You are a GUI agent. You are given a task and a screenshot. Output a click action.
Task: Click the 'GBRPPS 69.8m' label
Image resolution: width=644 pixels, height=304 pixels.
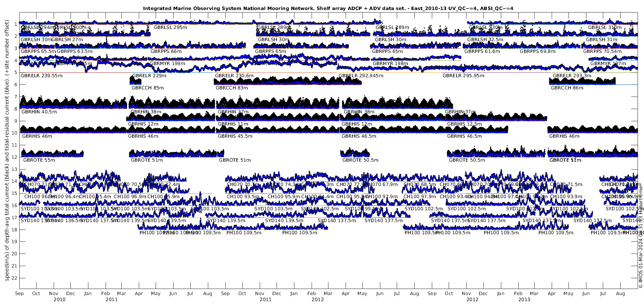click(x=537, y=51)
